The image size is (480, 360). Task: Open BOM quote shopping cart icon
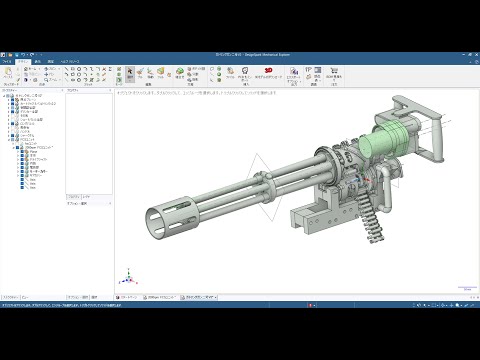pos(334,74)
